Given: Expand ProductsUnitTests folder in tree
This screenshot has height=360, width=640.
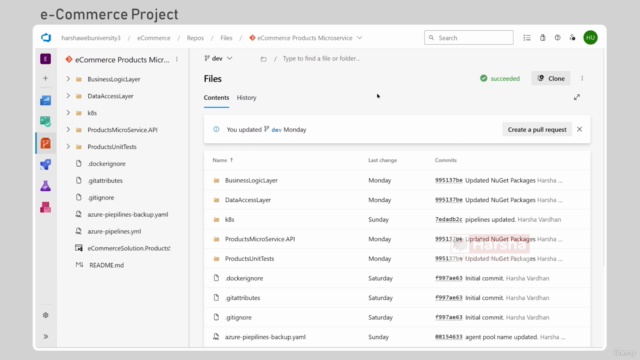Looking at the screenshot, I should tap(68, 147).
